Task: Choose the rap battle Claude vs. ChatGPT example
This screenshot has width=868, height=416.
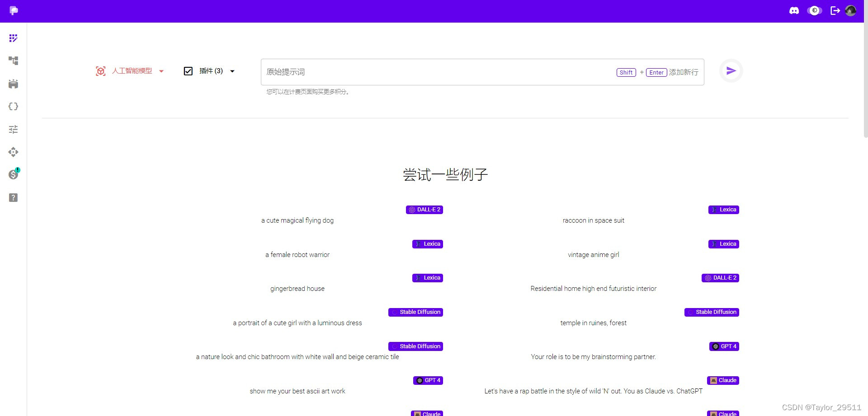Action: (x=594, y=391)
